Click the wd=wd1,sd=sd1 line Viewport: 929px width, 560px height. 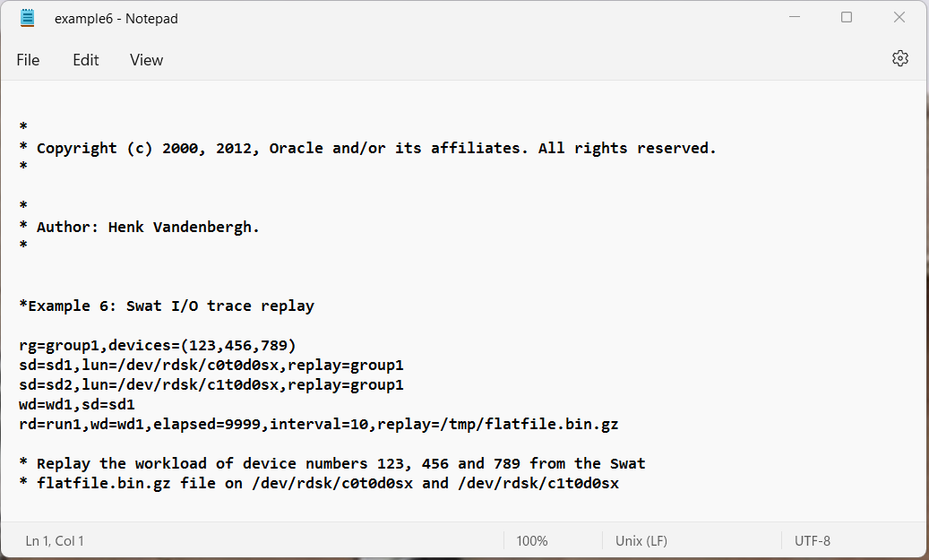coord(77,405)
